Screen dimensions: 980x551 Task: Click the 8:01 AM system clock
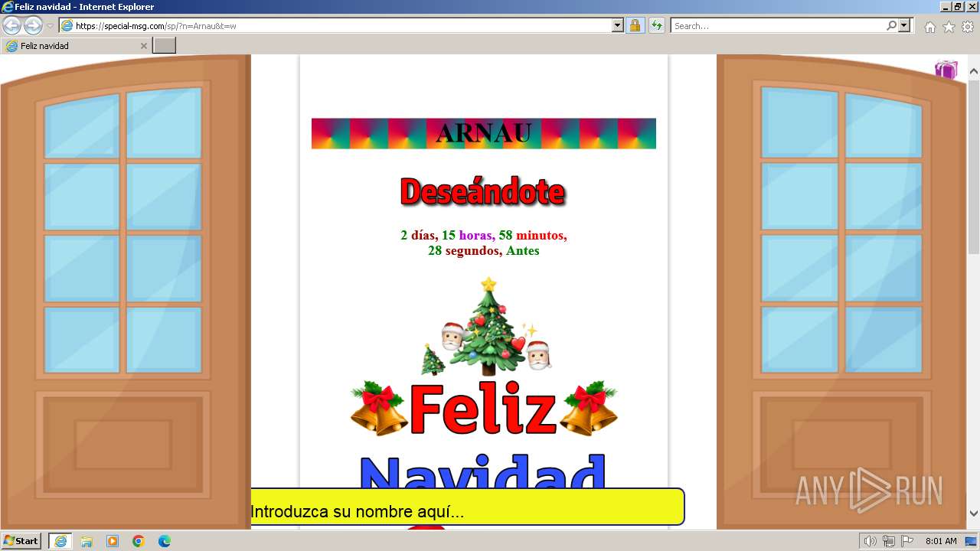(941, 541)
